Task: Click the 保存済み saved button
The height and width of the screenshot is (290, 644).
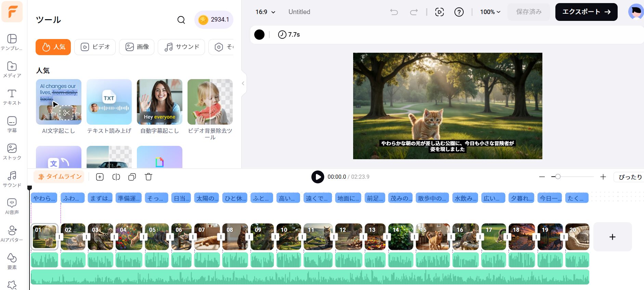Action: pyautogui.click(x=529, y=12)
